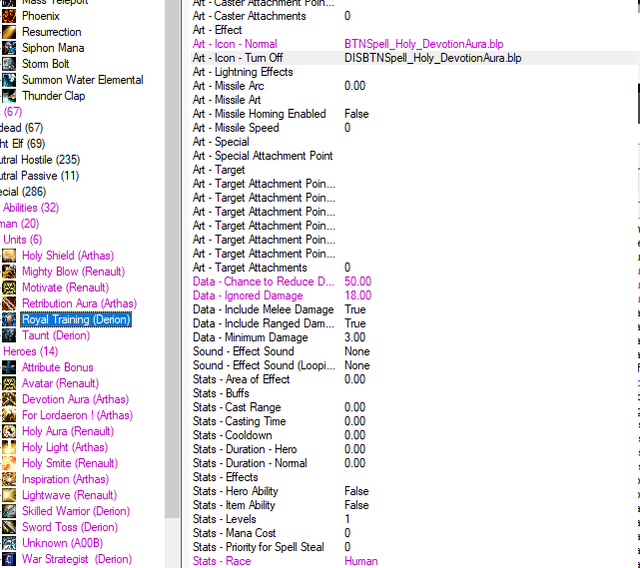Click the Holy Shield (Arthas) icon

[x=9, y=255]
